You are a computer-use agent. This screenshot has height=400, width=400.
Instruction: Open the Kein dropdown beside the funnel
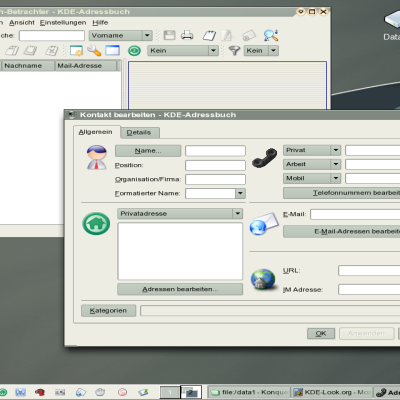pos(261,51)
